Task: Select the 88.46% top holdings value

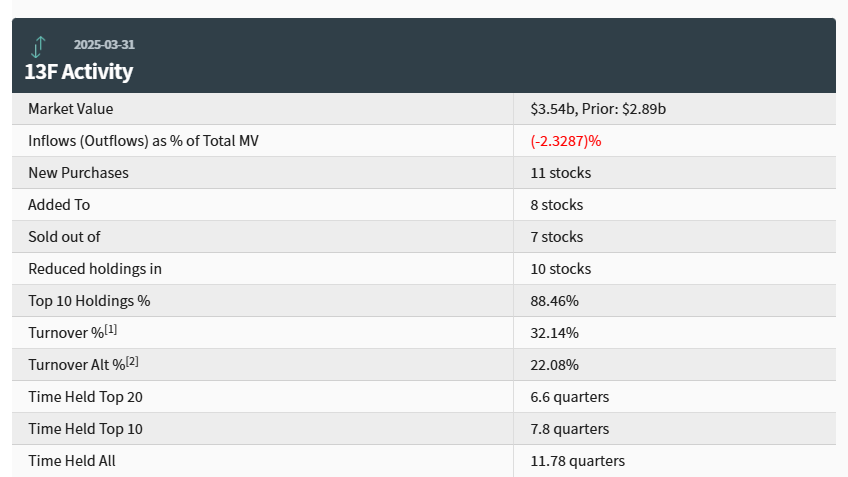Action: [x=554, y=301]
